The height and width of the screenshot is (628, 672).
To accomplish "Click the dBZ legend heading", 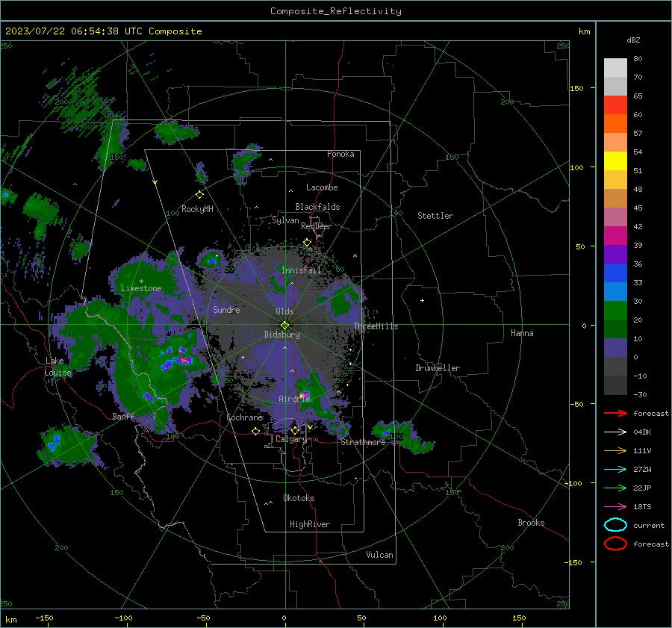I will (x=633, y=40).
